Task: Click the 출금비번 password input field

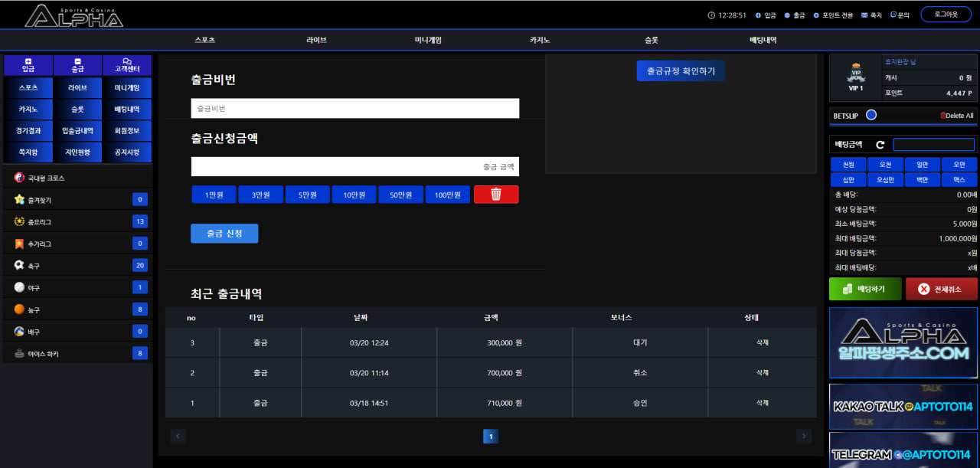Action: pos(354,109)
